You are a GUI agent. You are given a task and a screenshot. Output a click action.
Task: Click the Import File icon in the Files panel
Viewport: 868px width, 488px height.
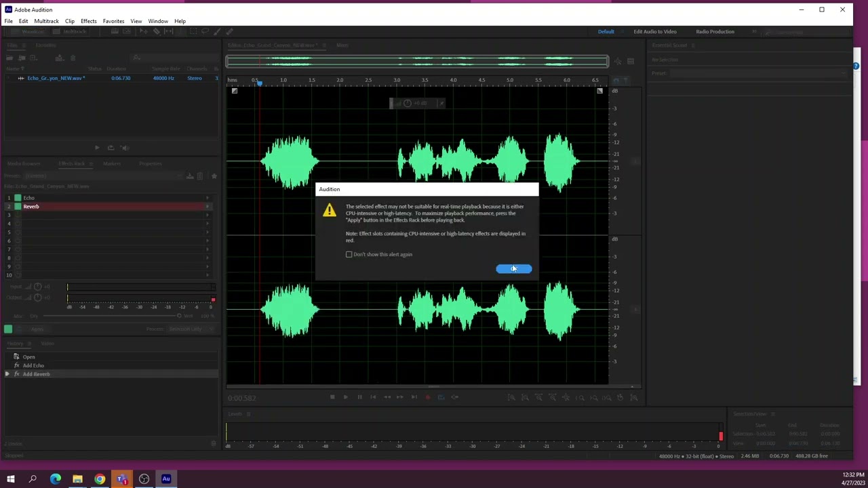point(22,58)
